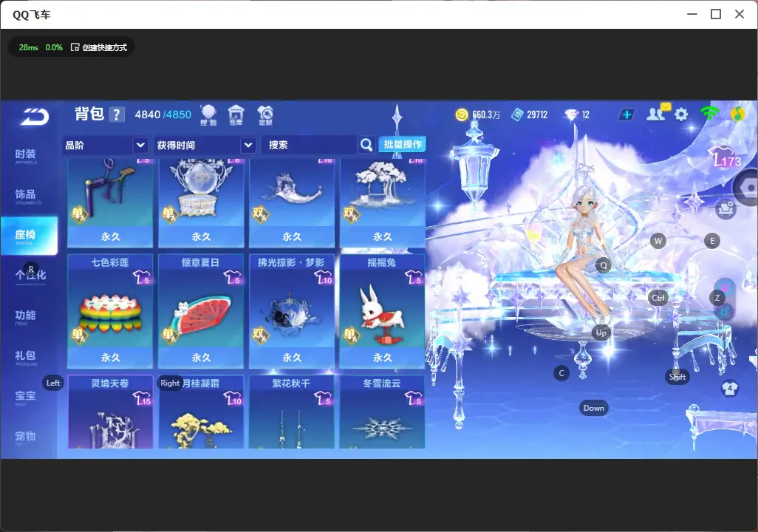Screen dimensions: 758x532
Task: Click the blue coupon currency icon
Action: point(517,115)
